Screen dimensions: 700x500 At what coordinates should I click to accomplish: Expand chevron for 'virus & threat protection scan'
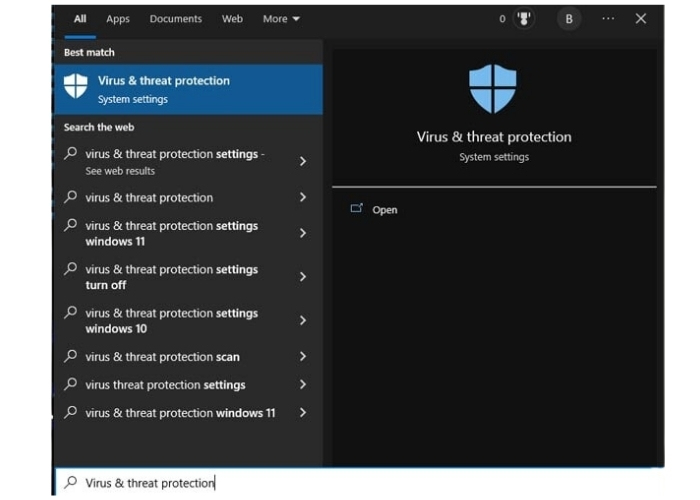pos(303,356)
